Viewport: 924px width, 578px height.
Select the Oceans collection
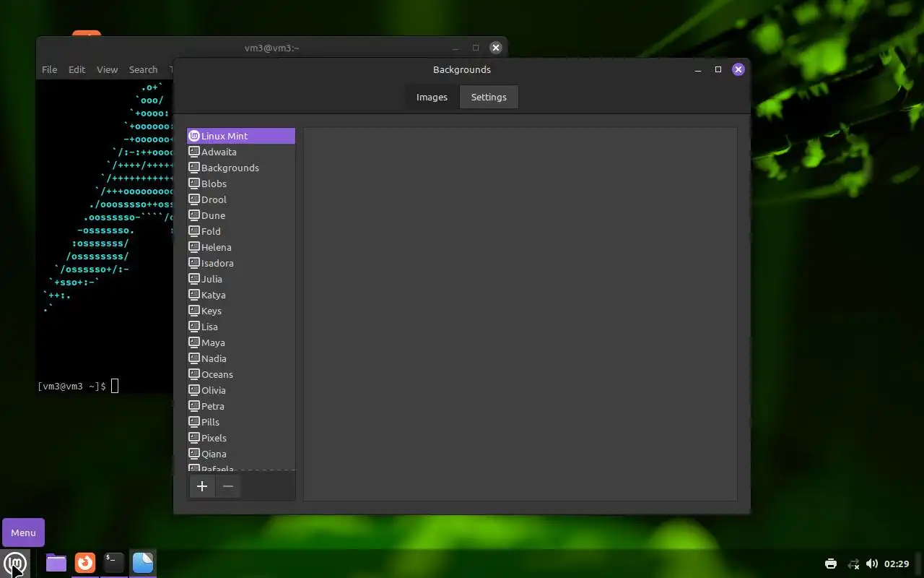(x=241, y=374)
